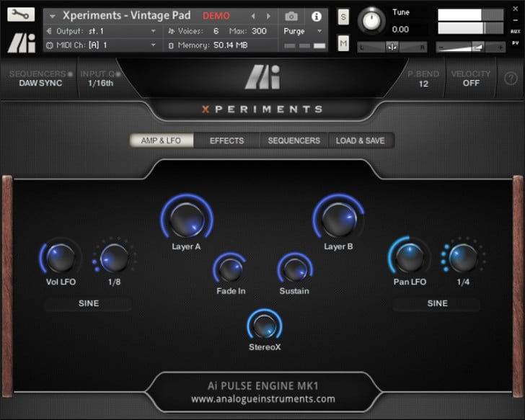Click the Tune knob
Viewport: 525px width, 420px height.
[371, 21]
